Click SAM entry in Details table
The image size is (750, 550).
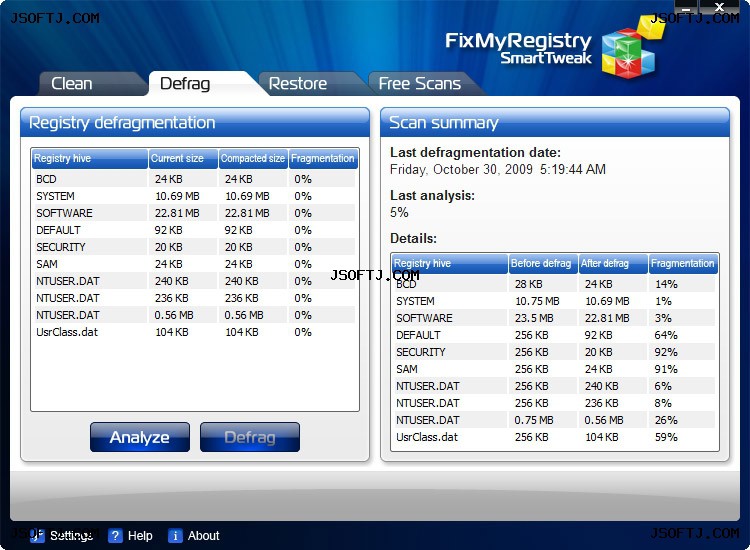tap(407, 369)
